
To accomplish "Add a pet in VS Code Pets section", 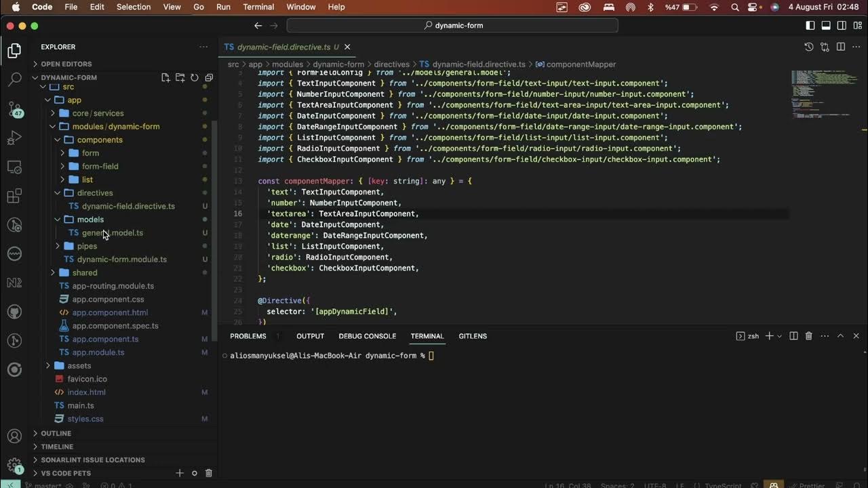I will pyautogui.click(x=180, y=473).
